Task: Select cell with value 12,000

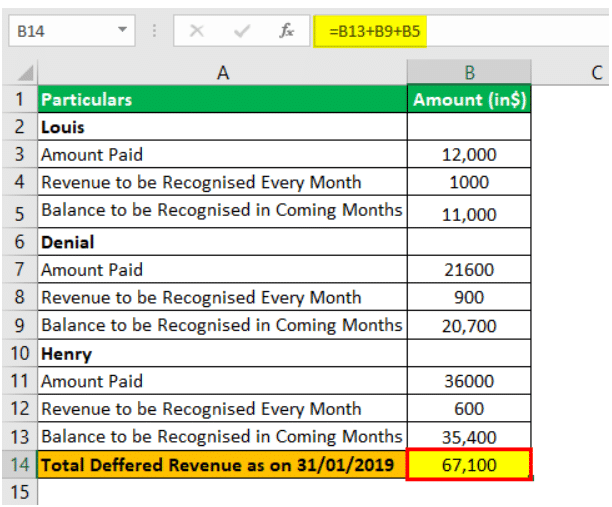Action: tap(469, 154)
